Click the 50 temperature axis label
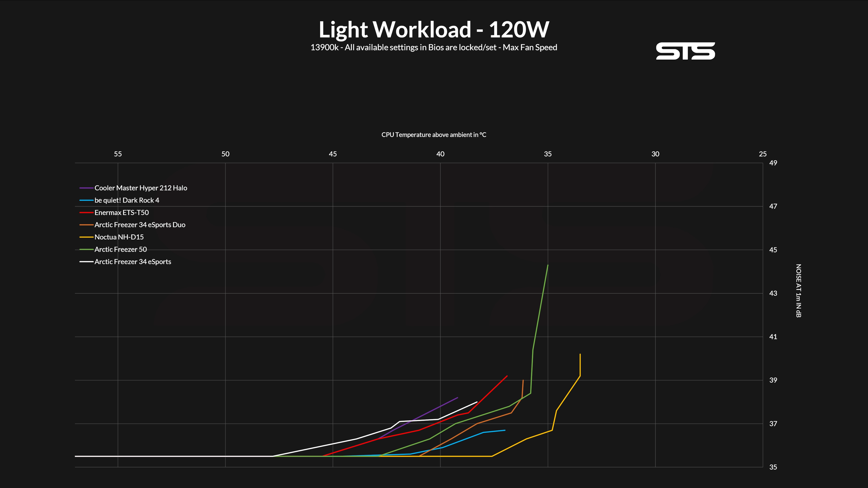The height and width of the screenshot is (488, 868). [225, 154]
